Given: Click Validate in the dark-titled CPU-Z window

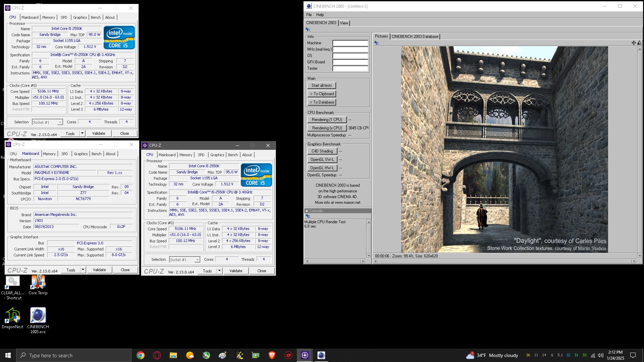Looking at the screenshot, I should [236, 271].
